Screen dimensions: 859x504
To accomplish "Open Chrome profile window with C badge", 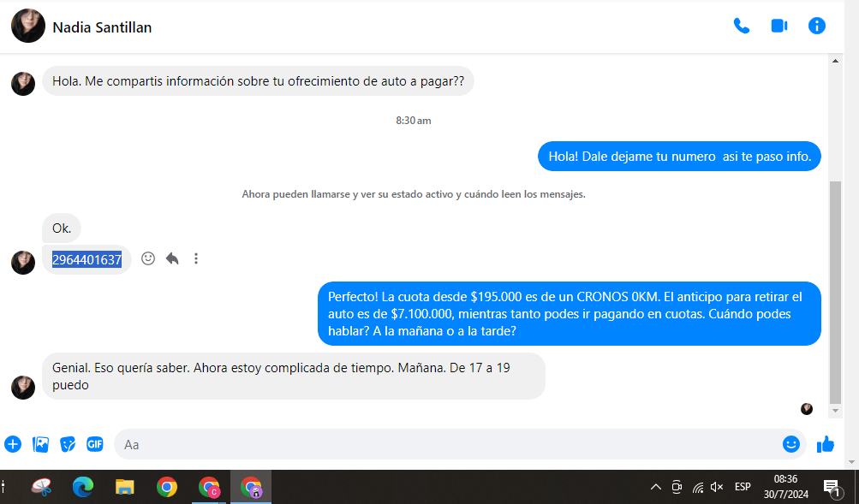I will (x=209, y=487).
